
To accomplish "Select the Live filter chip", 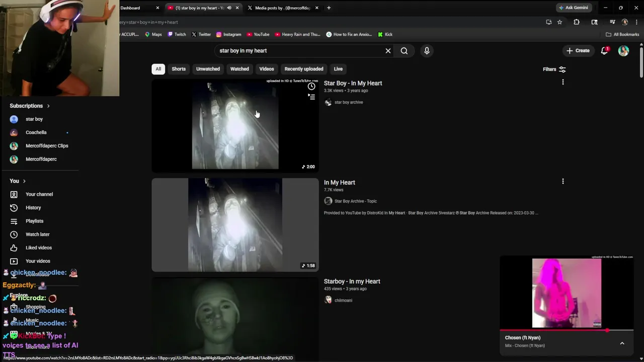I will tap(338, 69).
